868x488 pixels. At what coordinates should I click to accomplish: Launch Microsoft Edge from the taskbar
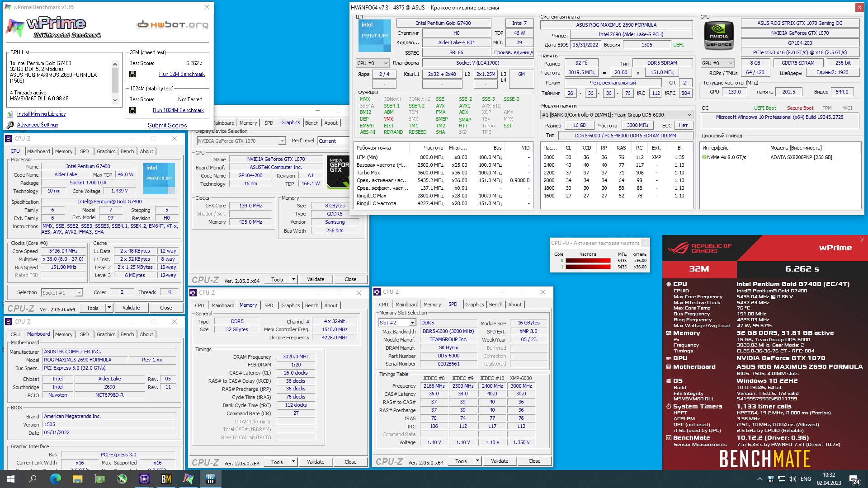click(x=55, y=479)
